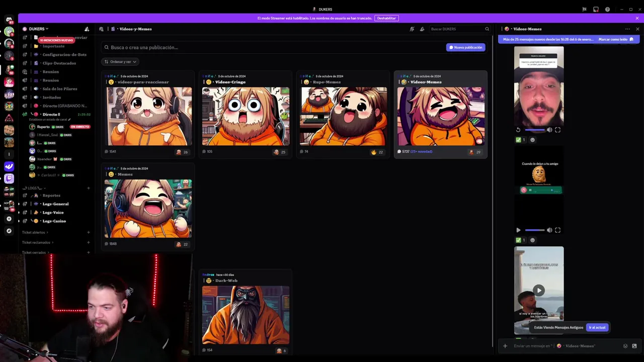644x362 pixels.
Task: Toggle notification bell mute in forum header
Action: point(412,29)
